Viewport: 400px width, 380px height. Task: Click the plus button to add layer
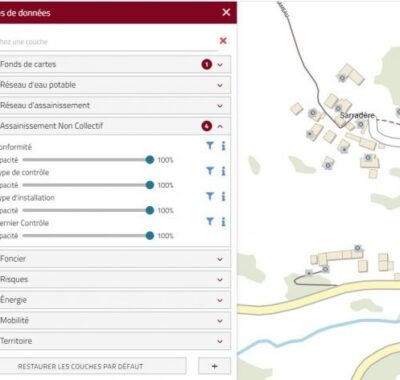214,366
